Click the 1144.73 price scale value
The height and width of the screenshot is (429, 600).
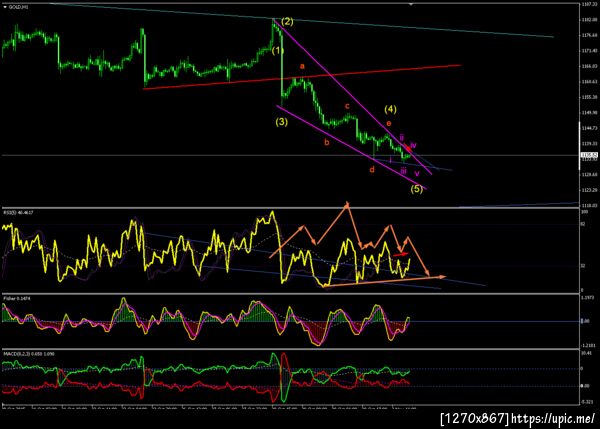[589, 128]
